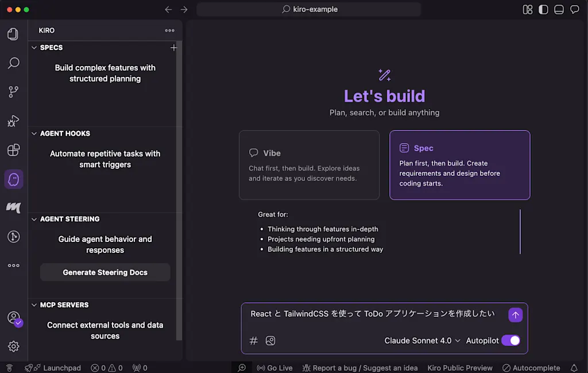
Task: Open notifications bell in status bar
Action: [x=574, y=368]
